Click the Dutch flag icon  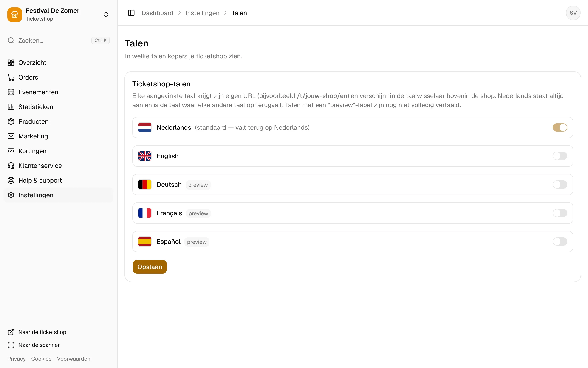[x=144, y=127]
